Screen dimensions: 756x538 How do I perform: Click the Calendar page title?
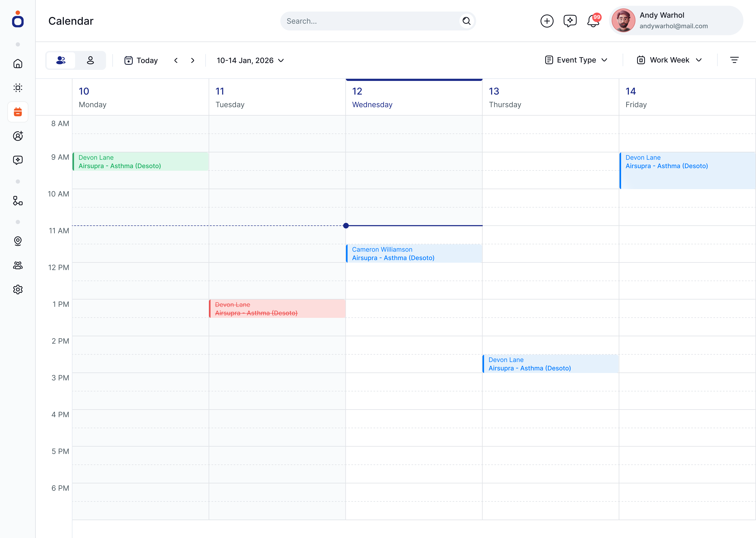tap(71, 21)
